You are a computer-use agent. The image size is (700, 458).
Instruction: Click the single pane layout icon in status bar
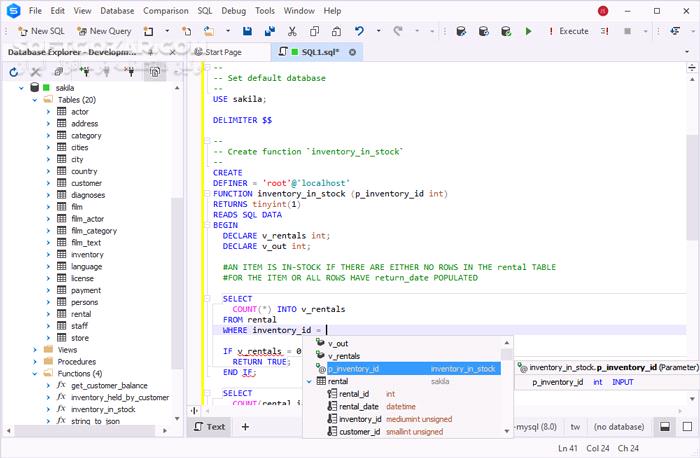[688, 427]
